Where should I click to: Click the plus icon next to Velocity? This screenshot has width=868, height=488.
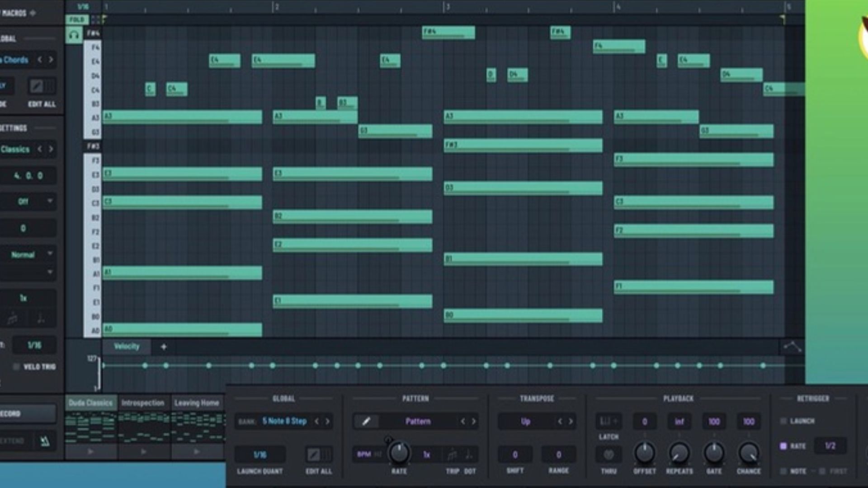tap(164, 347)
